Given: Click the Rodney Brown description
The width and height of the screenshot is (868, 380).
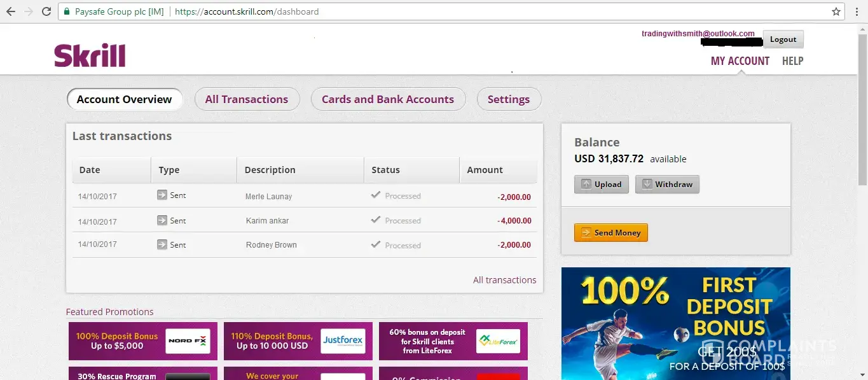Looking at the screenshot, I should click(x=272, y=245).
